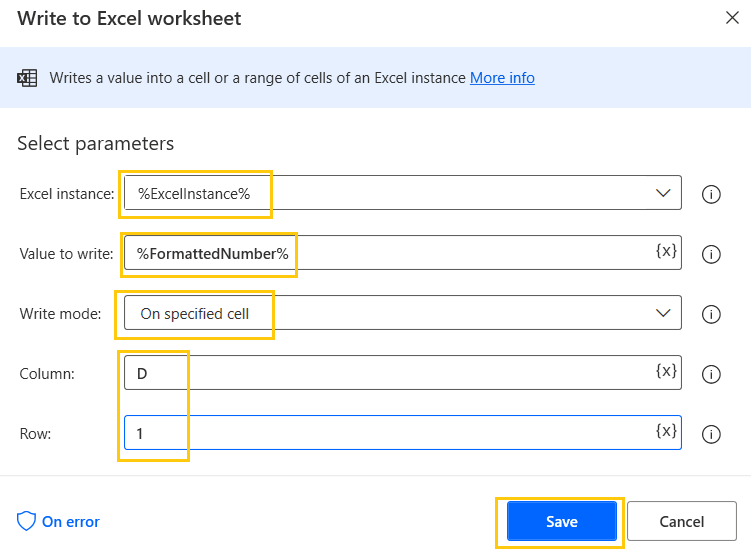This screenshot has width=751, height=550.
Task: Click the Excel worksheet icon in banner
Action: pyautogui.click(x=27, y=78)
